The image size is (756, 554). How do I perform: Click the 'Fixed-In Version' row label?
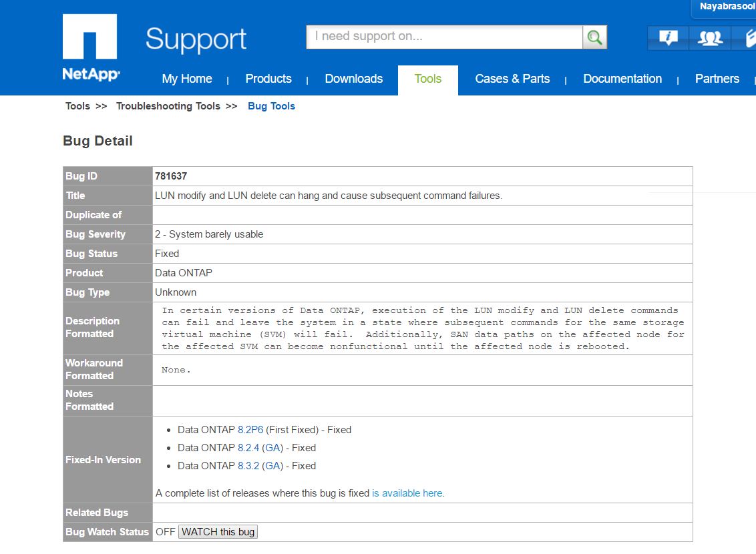coord(103,460)
